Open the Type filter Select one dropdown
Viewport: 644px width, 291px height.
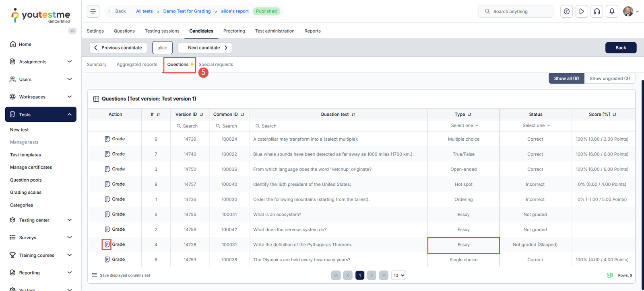click(x=464, y=125)
